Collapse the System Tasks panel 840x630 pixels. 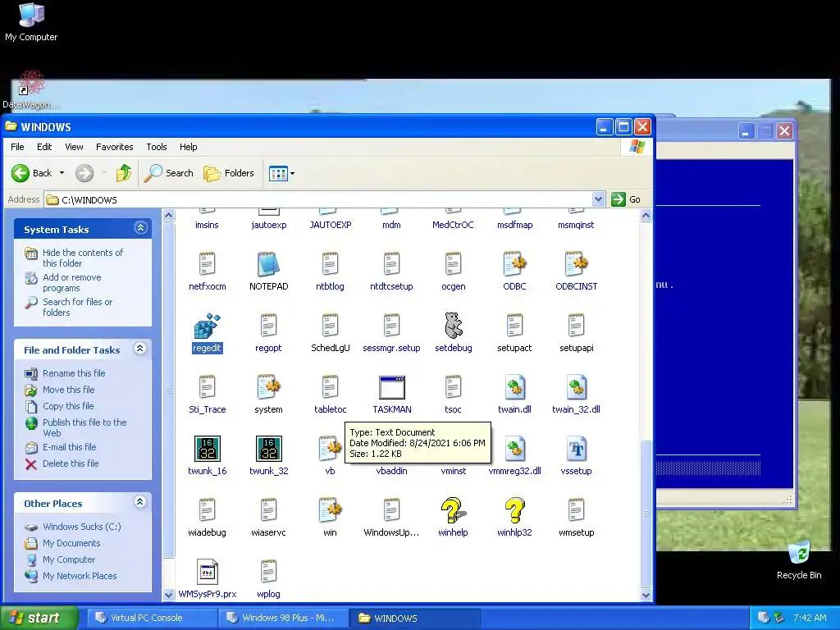pyautogui.click(x=140, y=228)
